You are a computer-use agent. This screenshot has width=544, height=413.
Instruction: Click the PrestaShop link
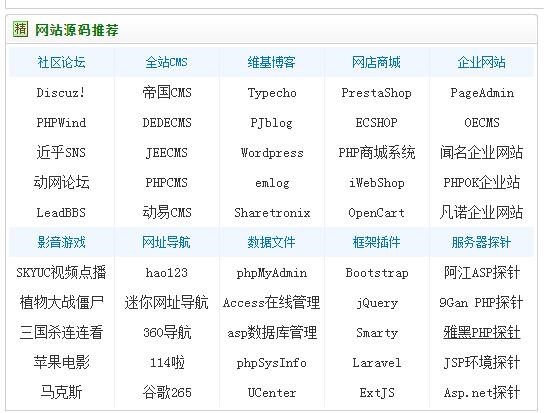[376, 93]
